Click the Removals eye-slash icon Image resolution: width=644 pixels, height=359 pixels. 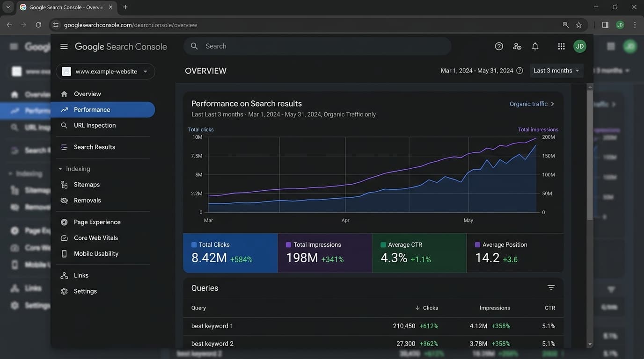64,201
